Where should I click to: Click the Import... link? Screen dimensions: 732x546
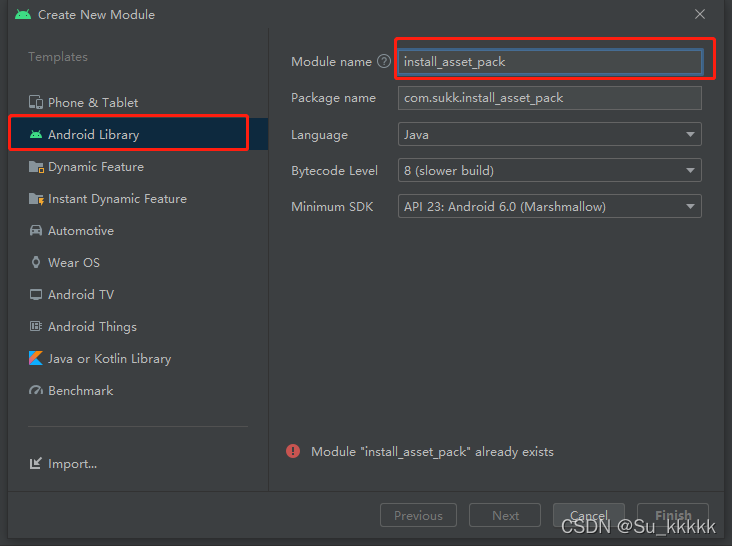72,463
